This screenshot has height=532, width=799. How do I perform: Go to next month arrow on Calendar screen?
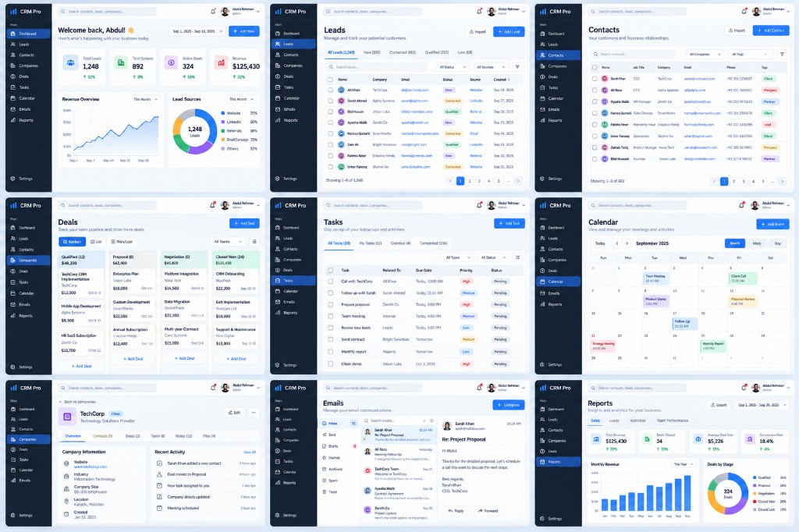coord(627,243)
